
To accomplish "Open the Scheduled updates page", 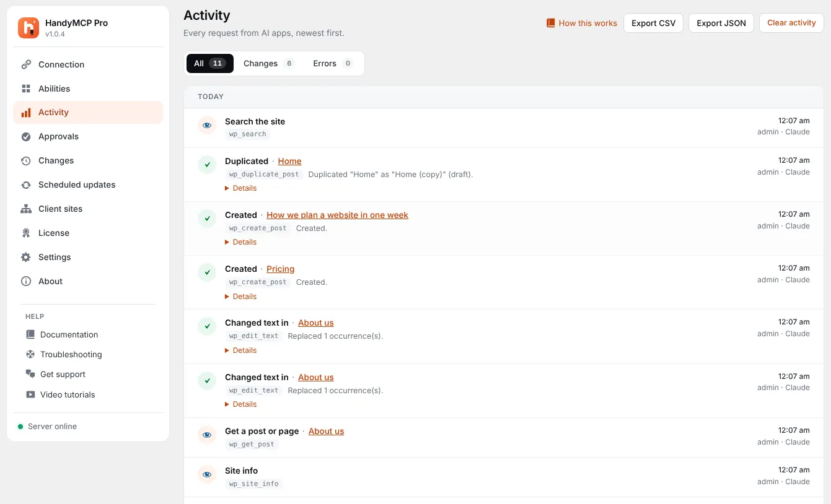I will pos(88,185).
